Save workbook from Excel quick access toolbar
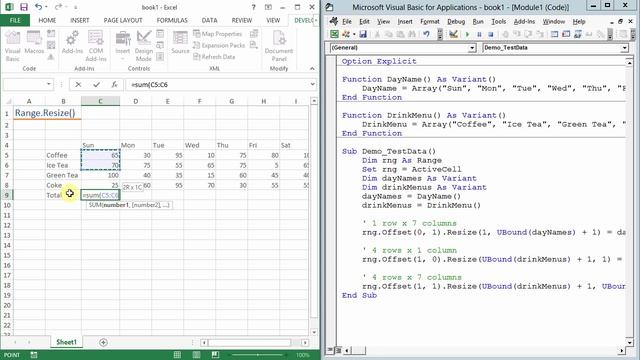The image size is (640, 360). 24,7
